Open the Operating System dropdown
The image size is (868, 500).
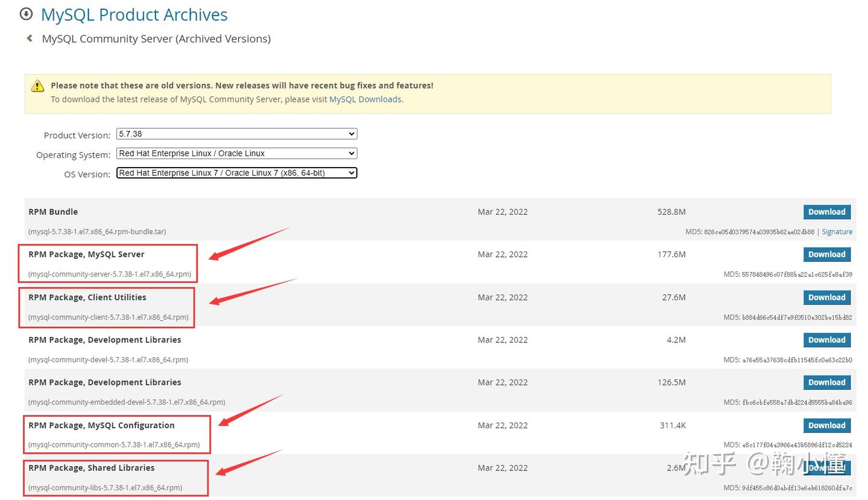237,153
